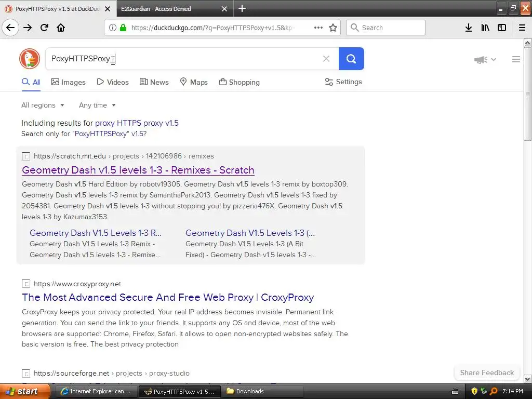This screenshot has width=532, height=399.
Task: Click the page scrollbar up arrow
Action: tap(527, 43)
